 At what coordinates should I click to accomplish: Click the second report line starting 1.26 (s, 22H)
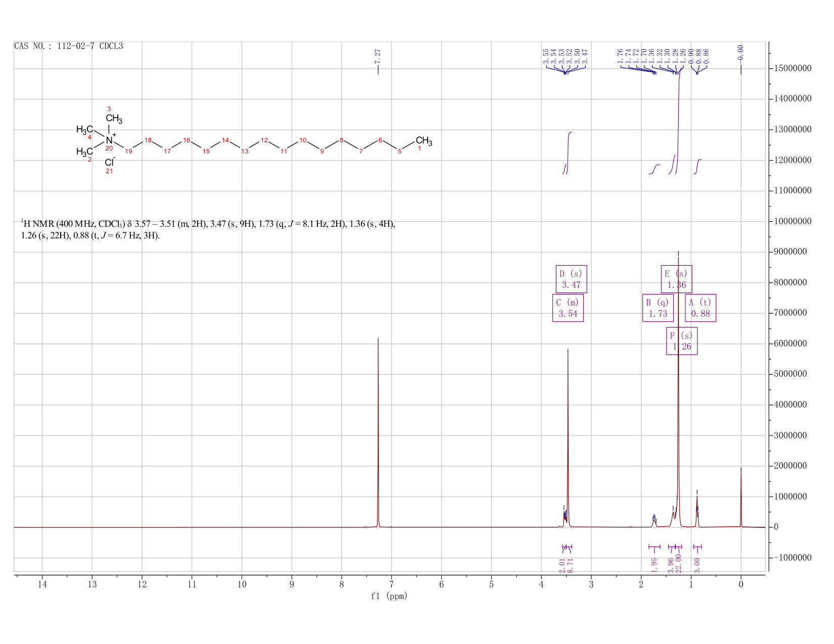pyautogui.click(x=90, y=235)
